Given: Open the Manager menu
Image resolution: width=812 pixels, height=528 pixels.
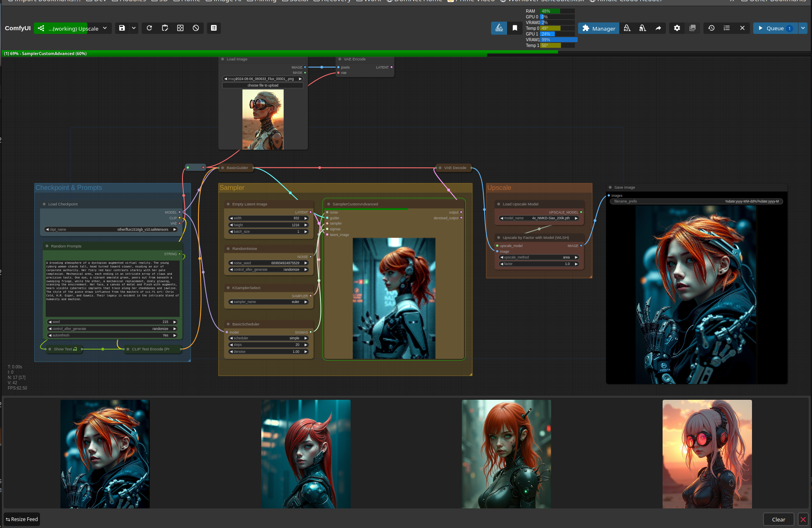Looking at the screenshot, I should 598,28.
